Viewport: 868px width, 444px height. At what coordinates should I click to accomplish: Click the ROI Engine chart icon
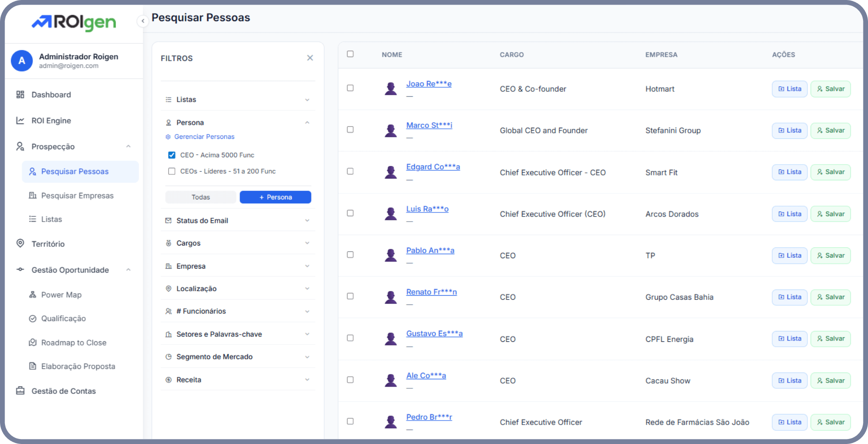click(20, 121)
